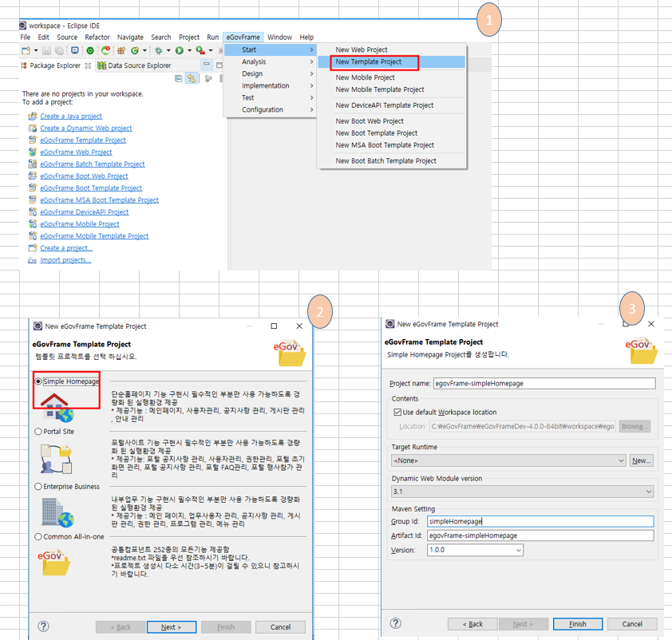Click Create a Java project link
Image resolution: width=672 pixels, height=640 pixels.
(71, 116)
